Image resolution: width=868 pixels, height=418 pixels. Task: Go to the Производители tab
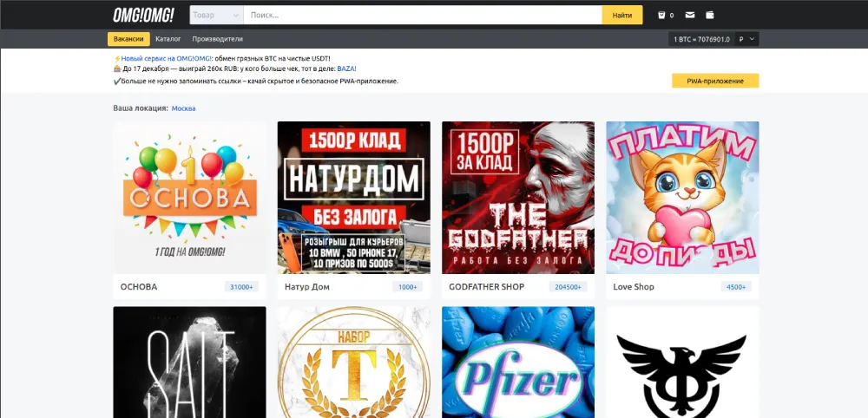[217, 39]
